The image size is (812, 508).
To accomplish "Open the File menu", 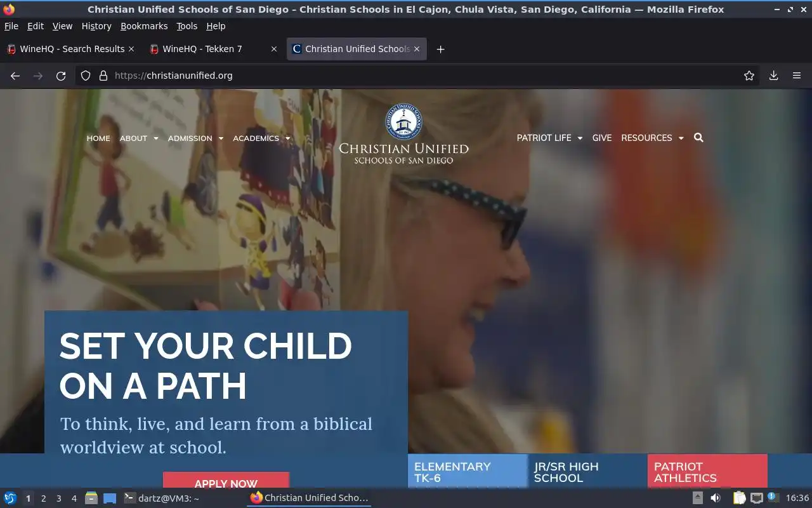I will tap(11, 26).
